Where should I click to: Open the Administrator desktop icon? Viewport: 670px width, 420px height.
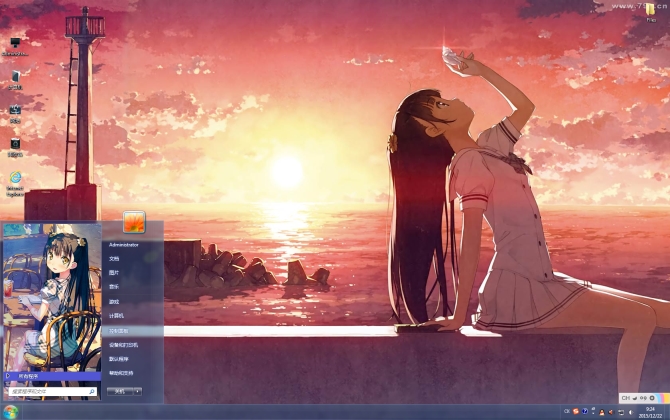pos(15,47)
